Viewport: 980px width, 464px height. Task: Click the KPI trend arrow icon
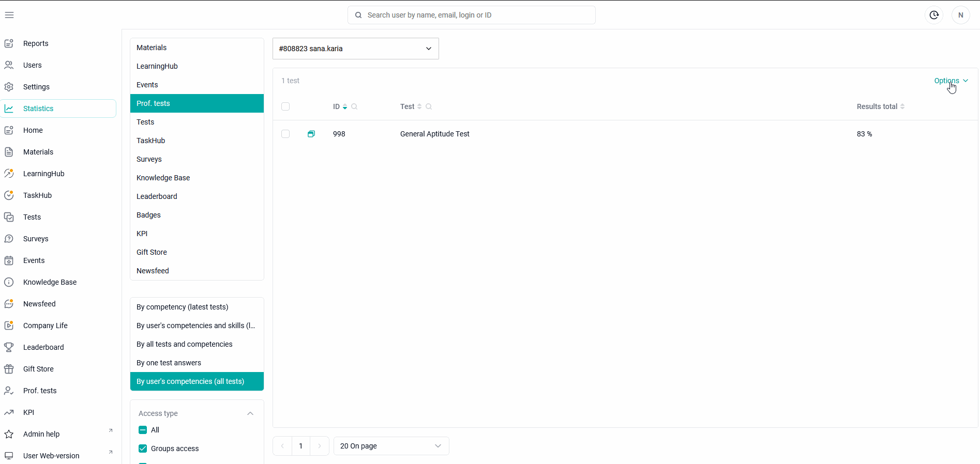[9, 412]
